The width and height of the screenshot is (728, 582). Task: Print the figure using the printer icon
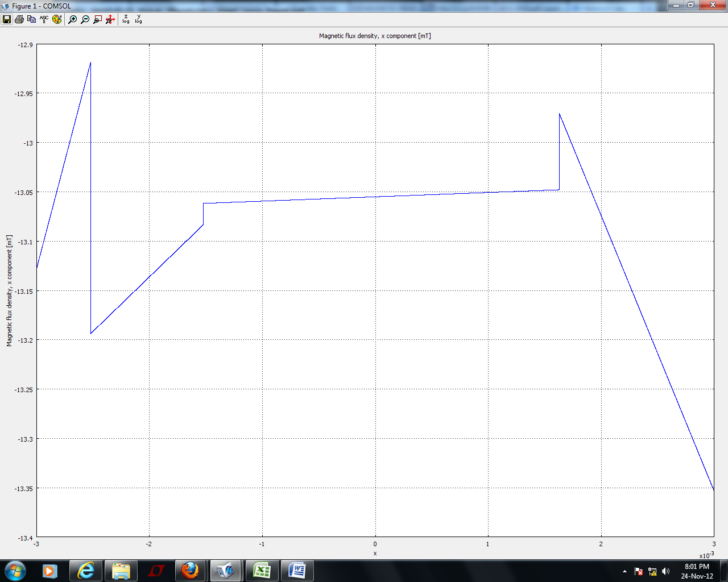click(19, 19)
